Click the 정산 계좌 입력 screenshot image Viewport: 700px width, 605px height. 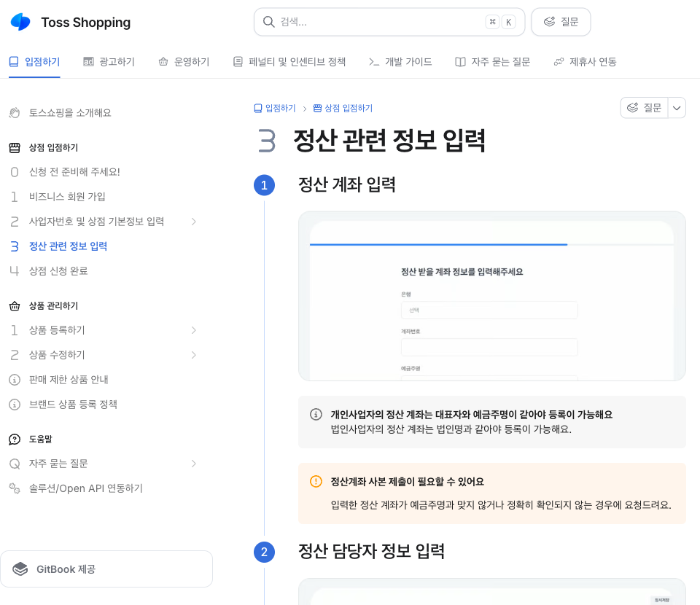pos(492,296)
